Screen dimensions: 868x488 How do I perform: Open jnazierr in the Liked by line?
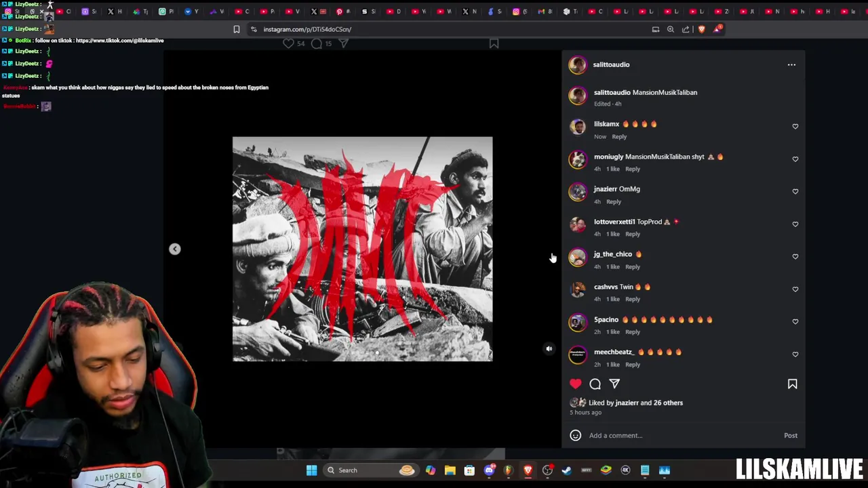627,403
